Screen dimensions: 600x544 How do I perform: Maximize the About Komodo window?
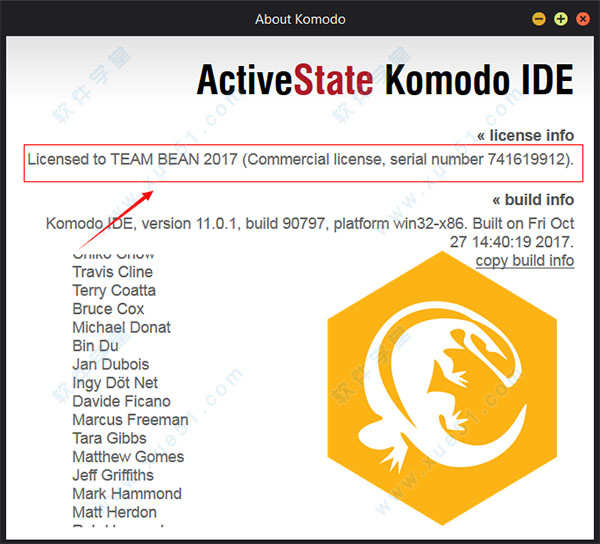(561, 18)
